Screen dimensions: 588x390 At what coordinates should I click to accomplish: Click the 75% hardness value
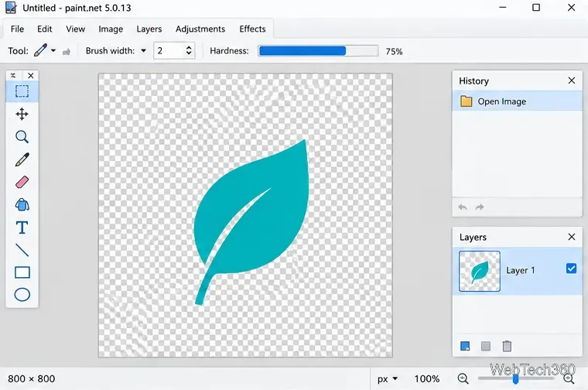tap(394, 51)
